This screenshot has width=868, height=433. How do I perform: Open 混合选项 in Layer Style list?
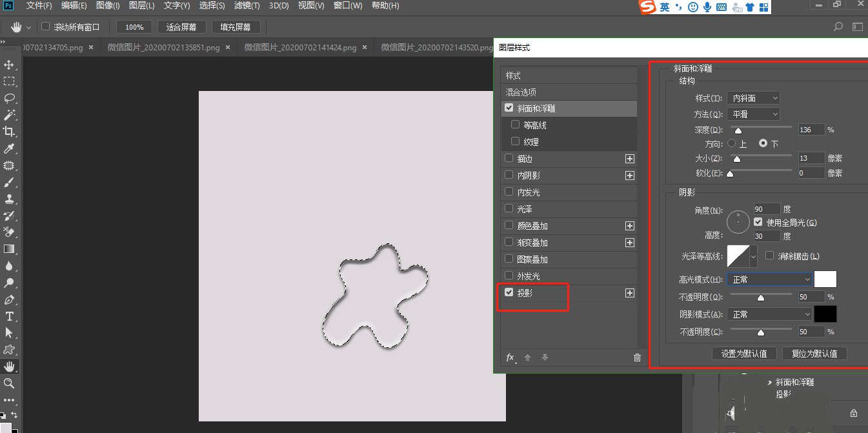tap(569, 92)
